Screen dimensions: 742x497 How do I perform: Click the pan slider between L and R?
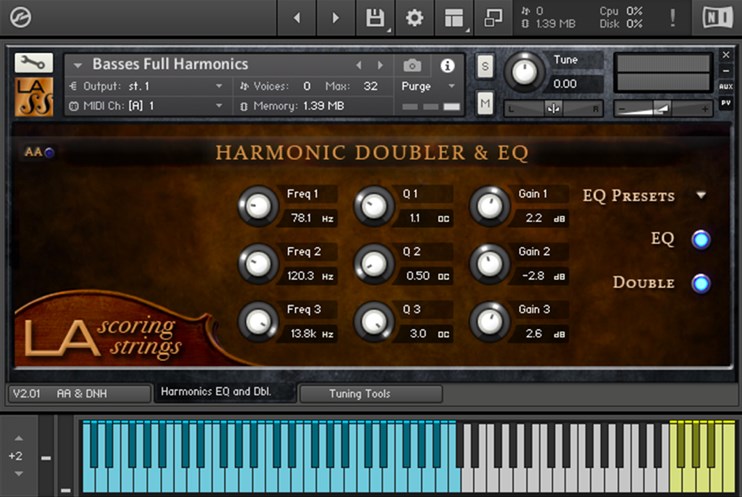[x=553, y=109]
